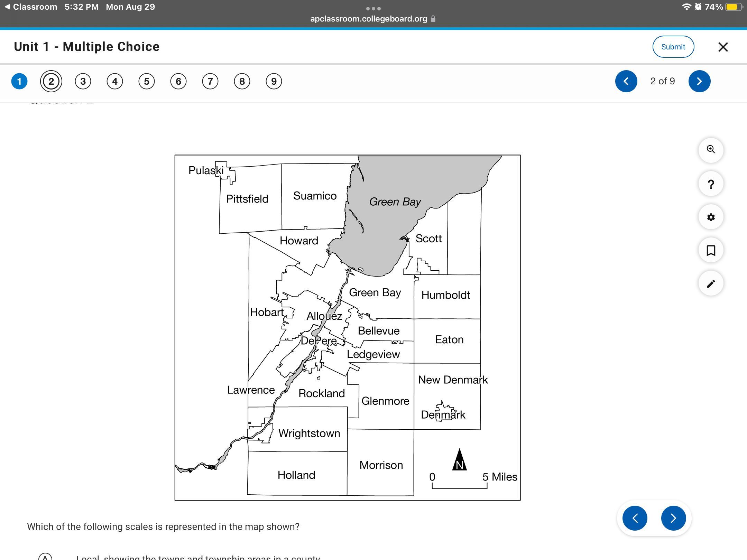Tap the three dots multitasking icon
The image size is (747, 560).
(x=373, y=8)
